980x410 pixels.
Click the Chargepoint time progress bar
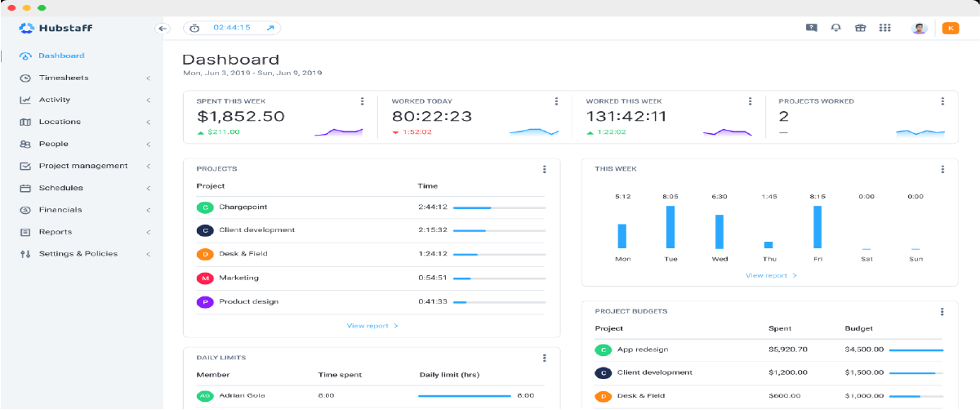pos(499,207)
